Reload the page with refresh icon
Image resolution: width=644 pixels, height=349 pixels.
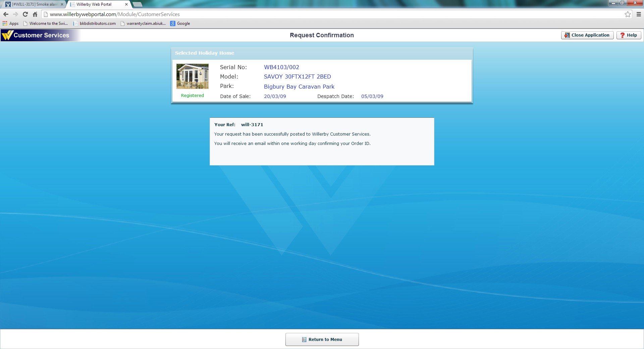click(25, 14)
